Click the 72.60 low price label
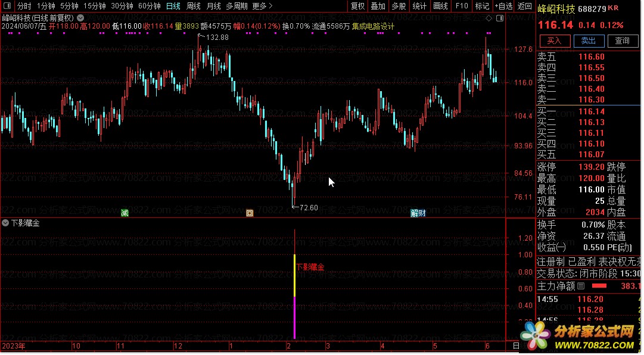This screenshot has width=644, height=355. [309, 208]
